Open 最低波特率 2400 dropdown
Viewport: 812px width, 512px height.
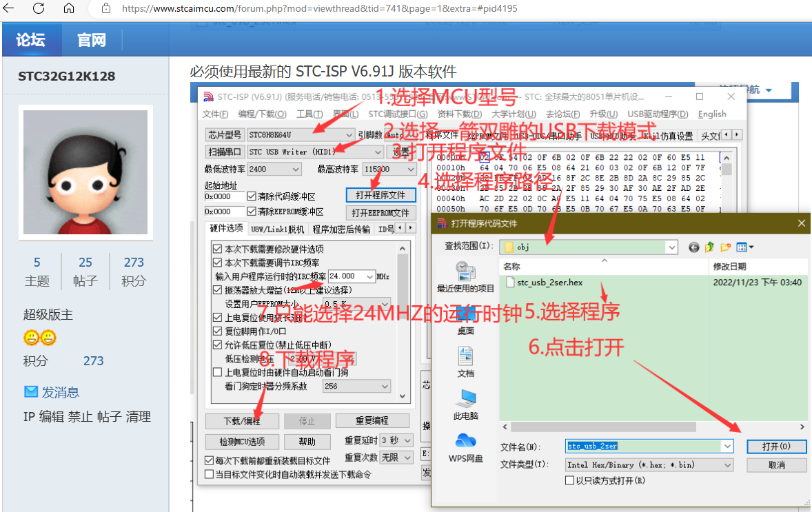tap(274, 169)
